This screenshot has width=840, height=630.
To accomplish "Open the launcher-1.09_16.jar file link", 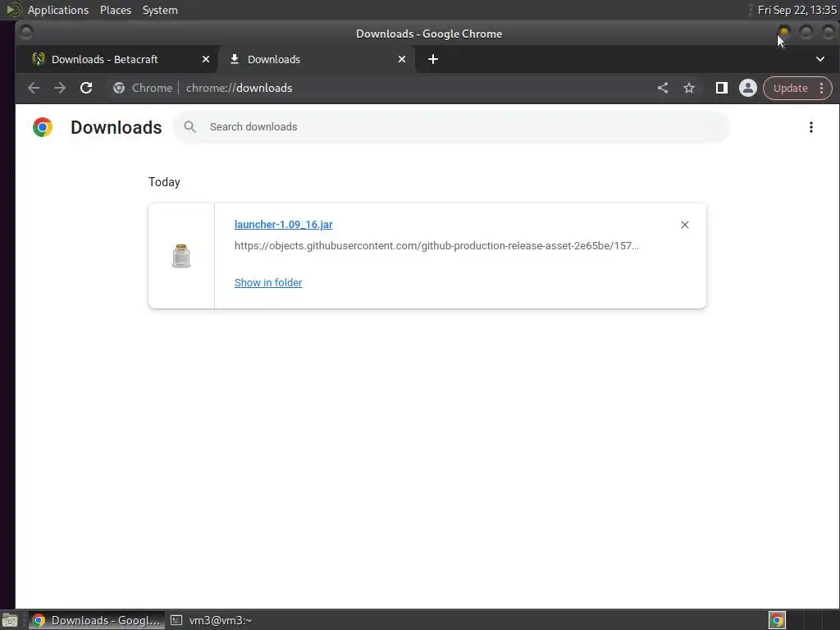I will pyautogui.click(x=283, y=225).
